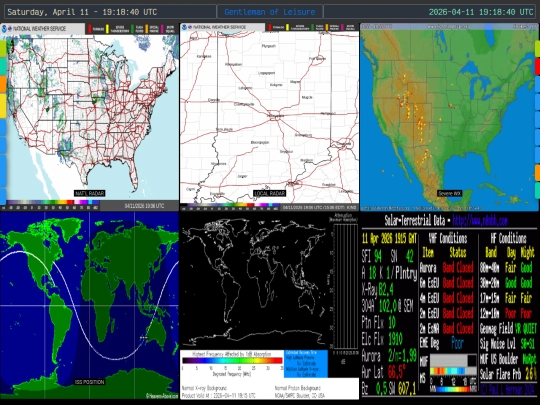Click the "04/11/2026 19:06 UTC" national radar timestamp
The image size is (540, 405).
pos(144,206)
